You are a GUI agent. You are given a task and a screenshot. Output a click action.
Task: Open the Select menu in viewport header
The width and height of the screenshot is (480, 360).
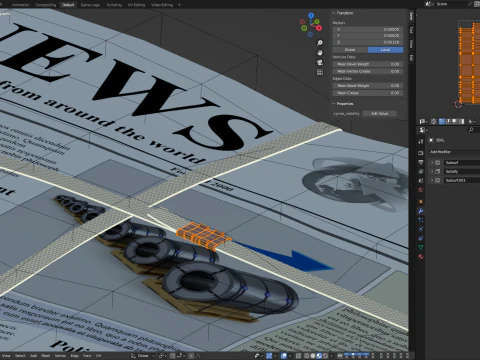(20, 356)
